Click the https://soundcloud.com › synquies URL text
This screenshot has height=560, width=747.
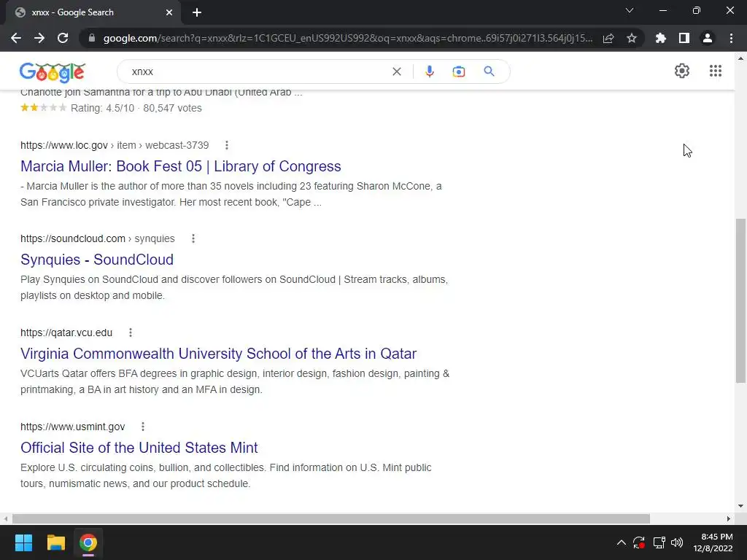(x=98, y=238)
